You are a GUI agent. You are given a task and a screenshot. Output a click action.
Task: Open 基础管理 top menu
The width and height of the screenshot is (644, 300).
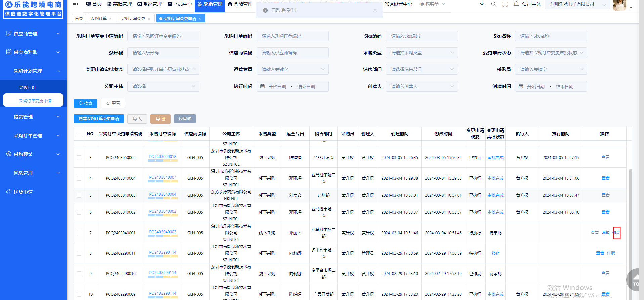pyautogui.click(x=119, y=4)
